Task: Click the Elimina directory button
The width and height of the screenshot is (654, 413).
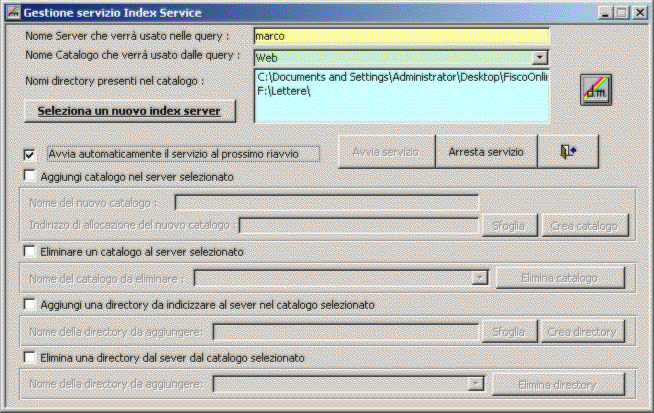Action: [x=558, y=384]
